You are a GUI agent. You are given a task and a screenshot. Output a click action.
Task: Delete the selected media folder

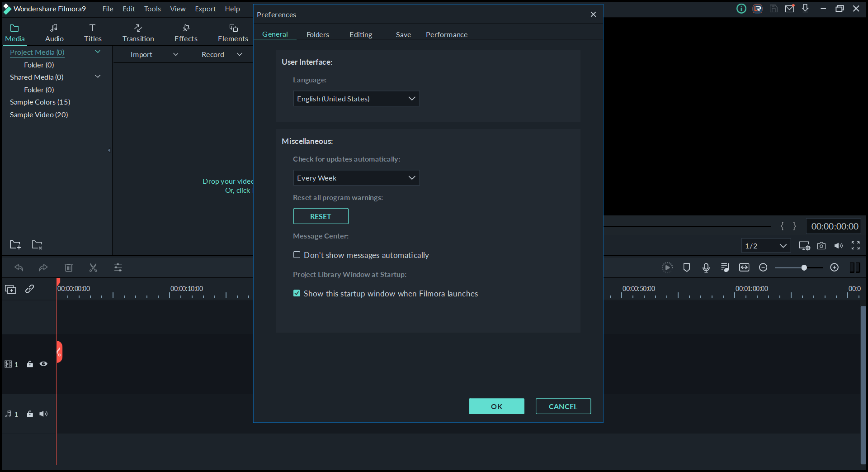coord(37,245)
